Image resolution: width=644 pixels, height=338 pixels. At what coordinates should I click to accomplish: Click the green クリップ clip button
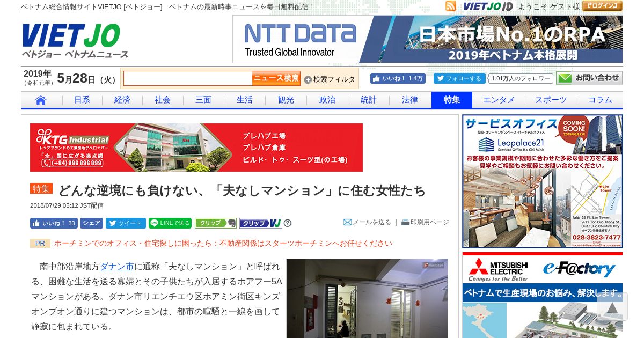point(216,223)
